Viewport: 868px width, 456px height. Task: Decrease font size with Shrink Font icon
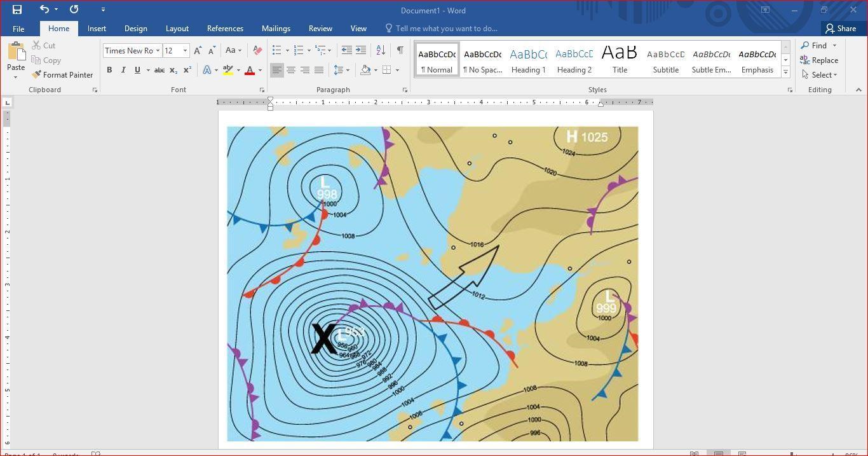[212, 51]
